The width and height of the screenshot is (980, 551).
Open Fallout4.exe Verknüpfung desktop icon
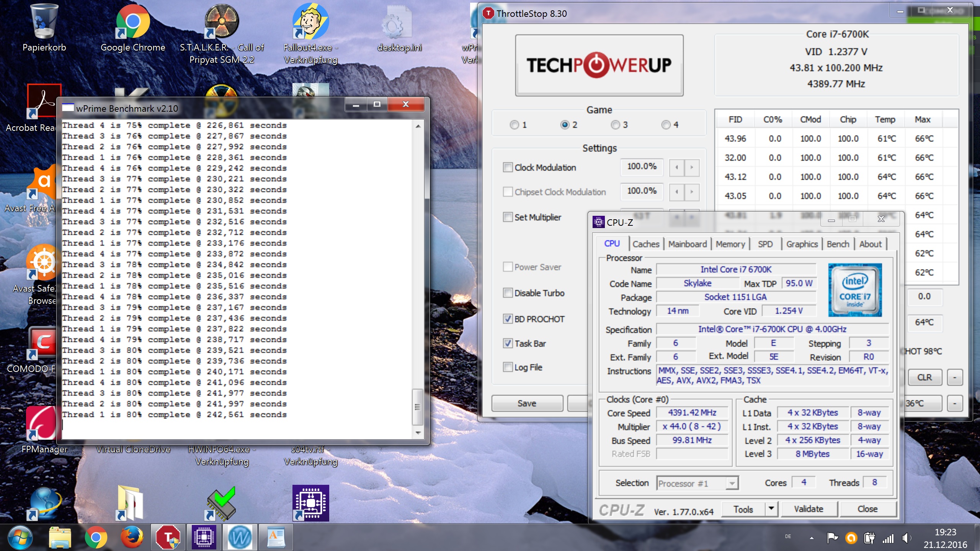[310, 34]
